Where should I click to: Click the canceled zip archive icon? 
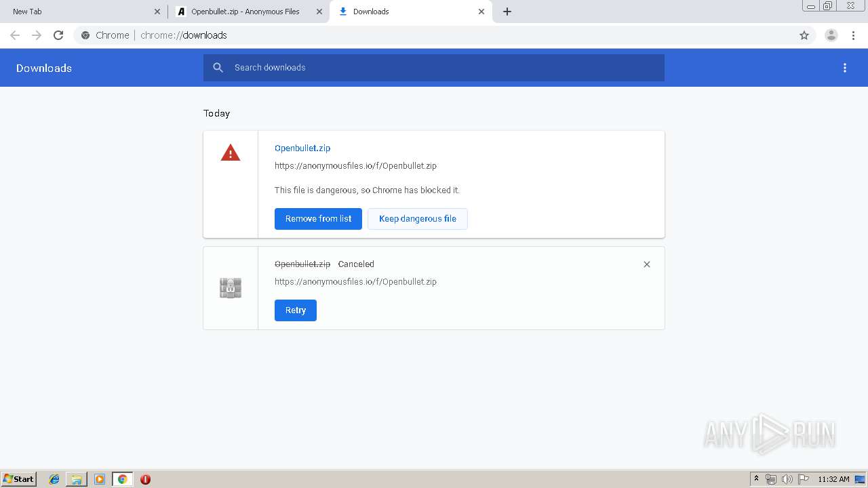pyautogui.click(x=231, y=288)
